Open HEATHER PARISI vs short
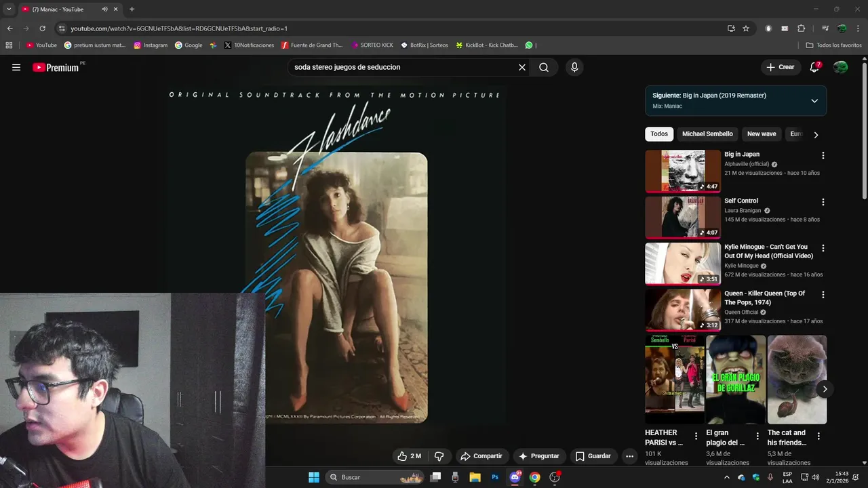Image resolution: width=868 pixels, height=488 pixels. pos(675,380)
